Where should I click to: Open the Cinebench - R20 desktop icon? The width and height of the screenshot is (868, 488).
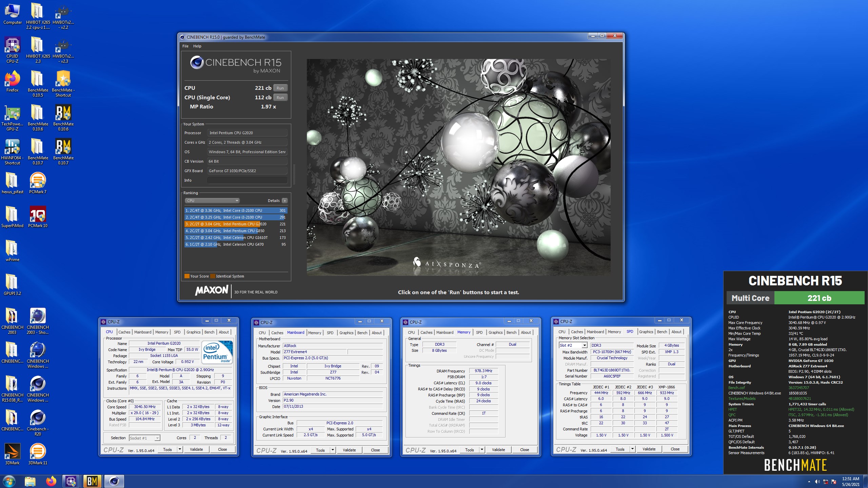[38, 423]
